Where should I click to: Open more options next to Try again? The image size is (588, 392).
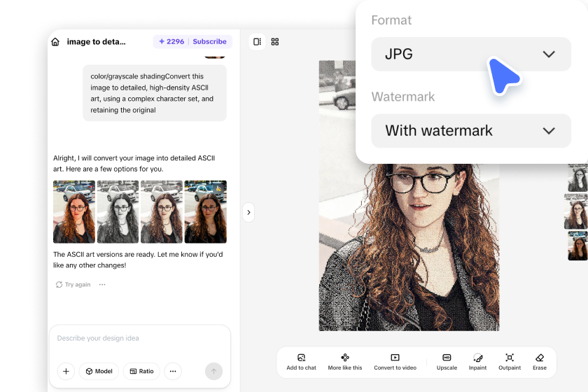click(x=102, y=285)
